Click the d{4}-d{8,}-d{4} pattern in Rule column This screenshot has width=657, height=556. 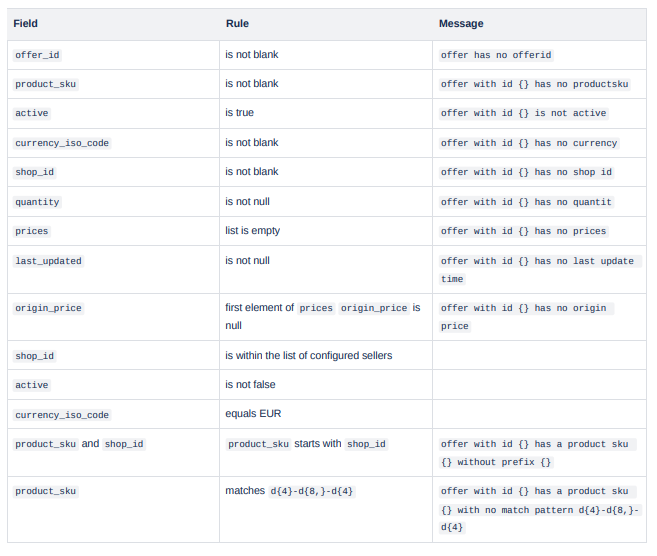coord(311,491)
